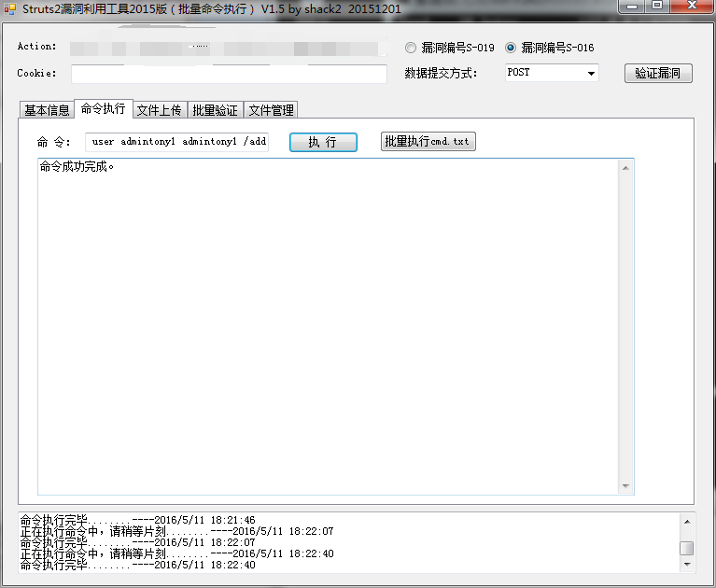Click the log panel scrollbar thumb
The height and width of the screenshot is (588, 716).
[x=687, y=548]
